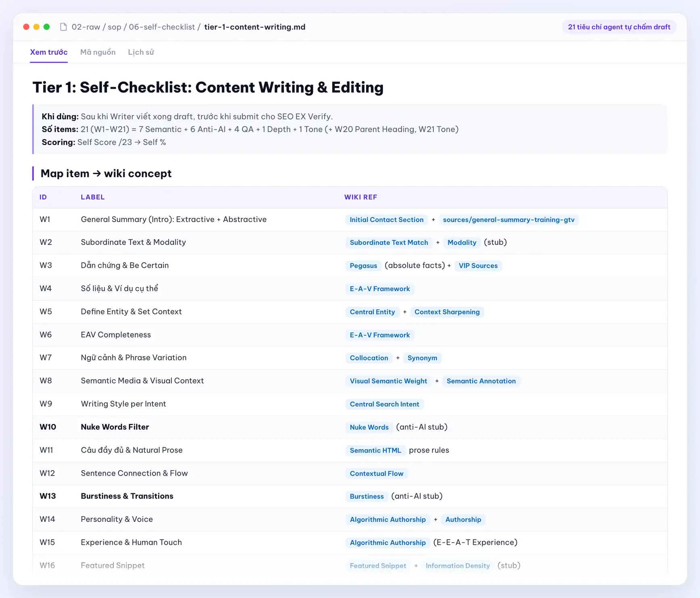The width and height of the screenshot is (700, 598).
Task: Open the Pegasus wiki link
Action: tap(363, 266)
